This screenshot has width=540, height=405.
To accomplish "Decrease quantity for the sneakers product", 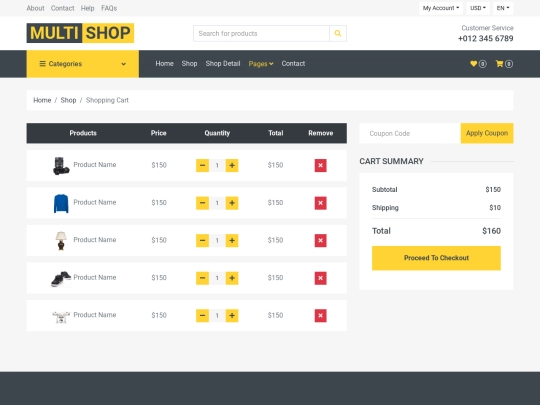I will [202, 278].
